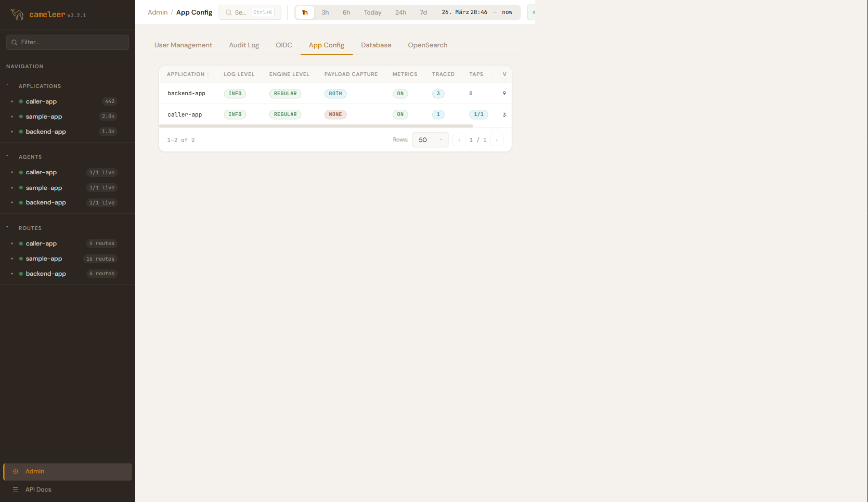Expand caller-app under Applications
Image resolution: width=868 pixels, height=502 pixels.
click(12, 101)
